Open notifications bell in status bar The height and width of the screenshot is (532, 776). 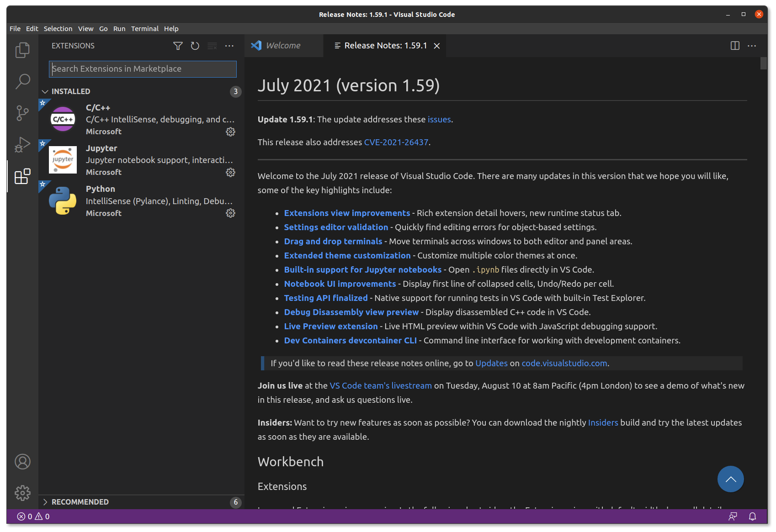click(x=752, y=516)
